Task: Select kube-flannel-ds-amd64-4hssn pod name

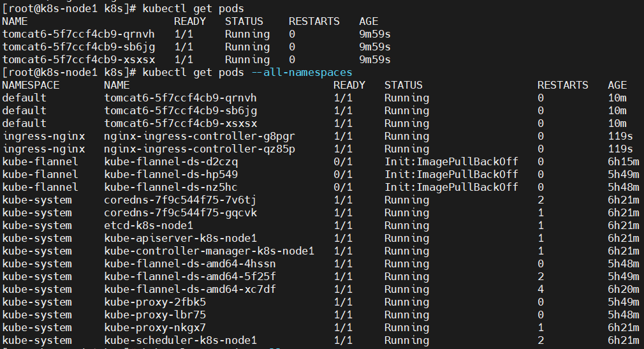Action: 190,264
